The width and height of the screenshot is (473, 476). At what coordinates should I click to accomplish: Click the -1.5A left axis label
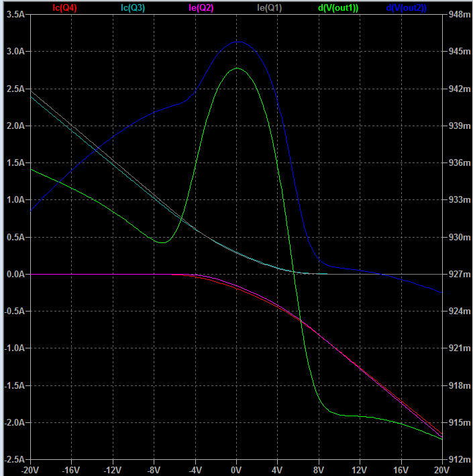click(x=14, y=385)
